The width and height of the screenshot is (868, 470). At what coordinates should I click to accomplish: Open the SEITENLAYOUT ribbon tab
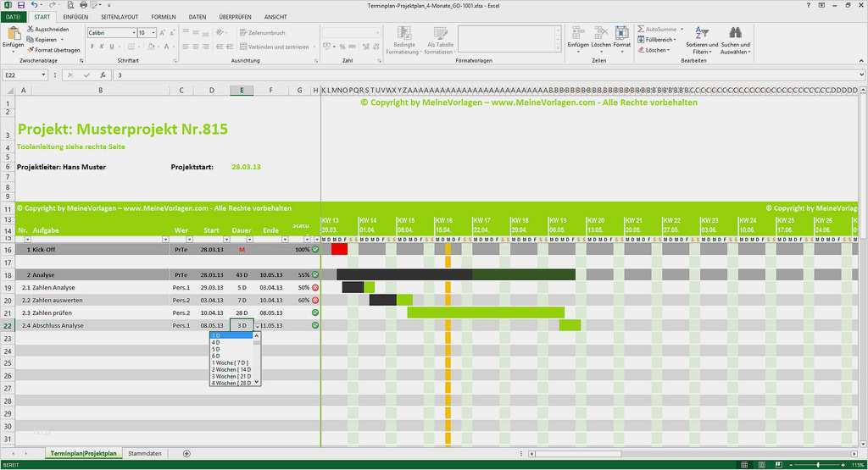[120, 17]
